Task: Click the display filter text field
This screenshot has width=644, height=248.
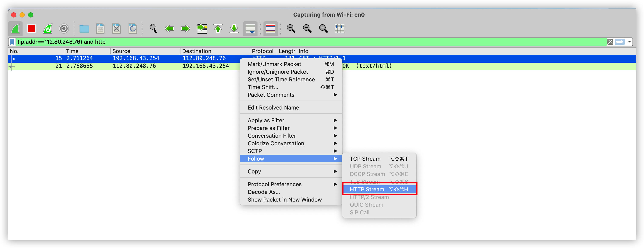Action: 300,42
